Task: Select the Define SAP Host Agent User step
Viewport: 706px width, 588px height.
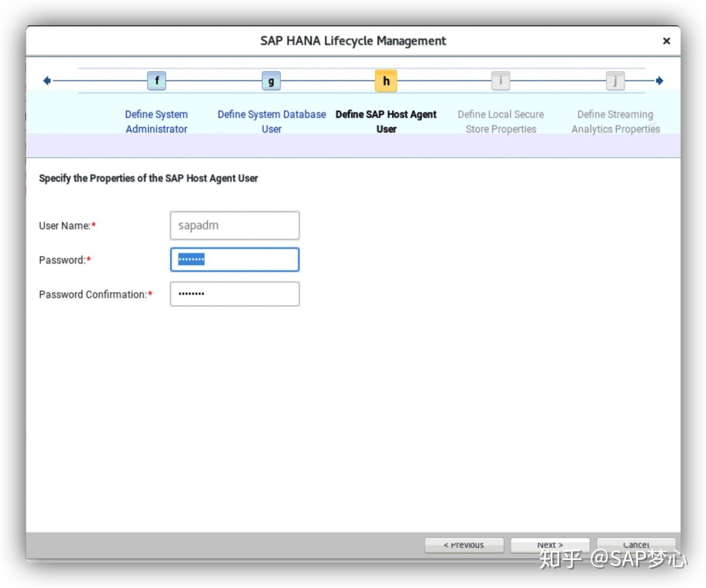Action: click(x=386, y=122)
